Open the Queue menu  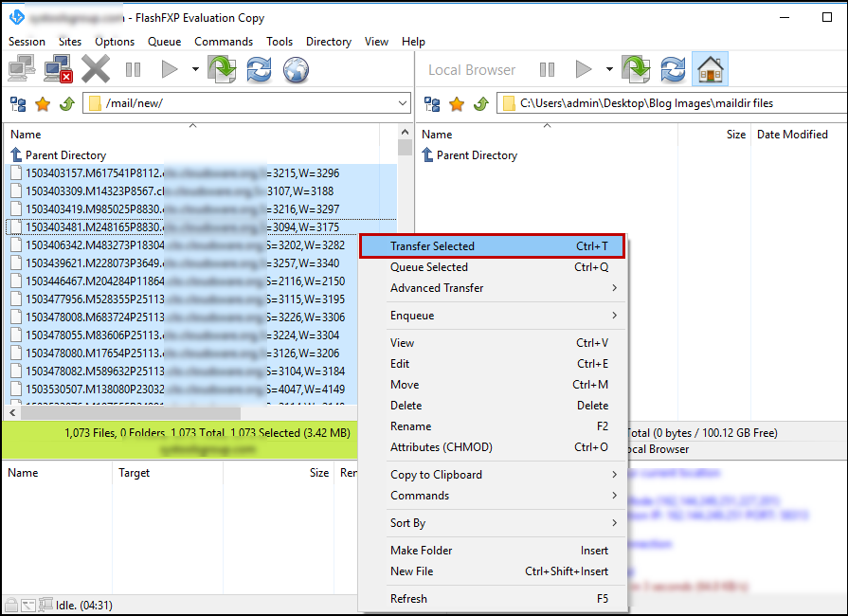[x=165, y=42]
